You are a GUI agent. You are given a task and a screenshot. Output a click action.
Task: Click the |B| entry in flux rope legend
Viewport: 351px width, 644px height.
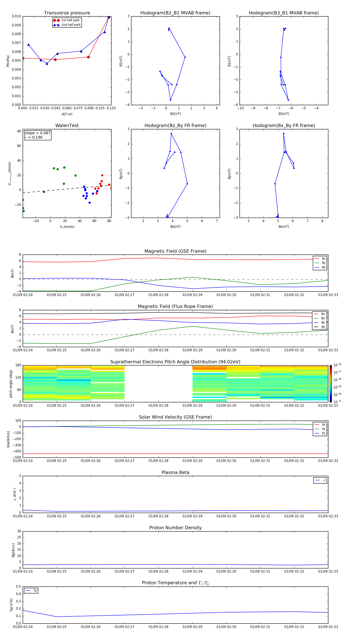coord(320,327)
